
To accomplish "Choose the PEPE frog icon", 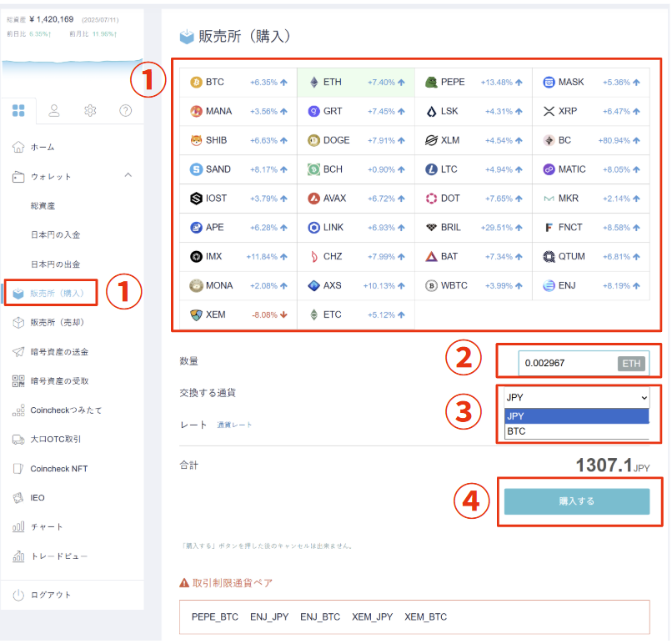I will coord(431,83).
